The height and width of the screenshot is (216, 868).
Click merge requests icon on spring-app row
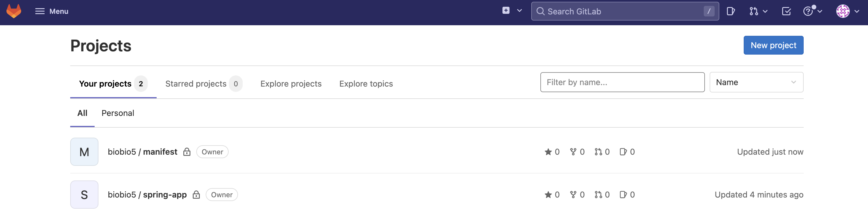coord(598,195)
